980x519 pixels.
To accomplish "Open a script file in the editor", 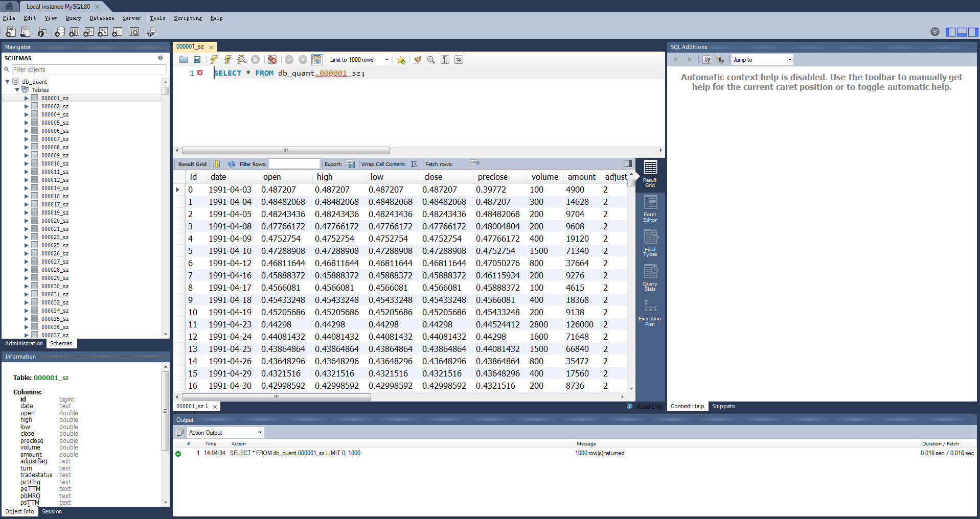I will pyautogui.click(x=184, y=60).
